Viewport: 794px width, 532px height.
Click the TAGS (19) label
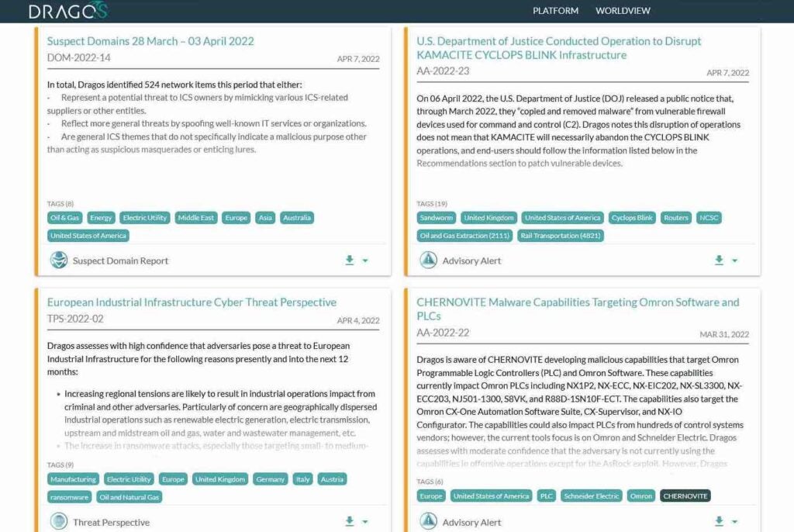point(432,204)
